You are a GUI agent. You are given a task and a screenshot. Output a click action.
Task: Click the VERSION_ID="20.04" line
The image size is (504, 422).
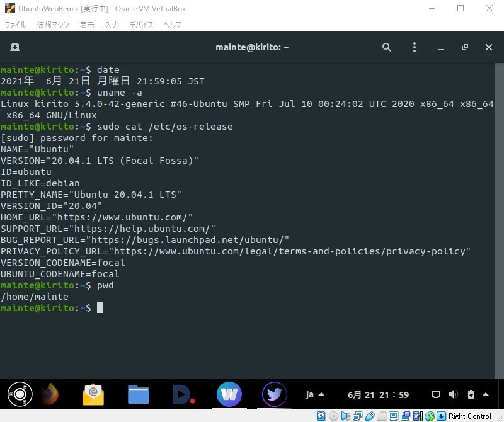pos(51,206)
